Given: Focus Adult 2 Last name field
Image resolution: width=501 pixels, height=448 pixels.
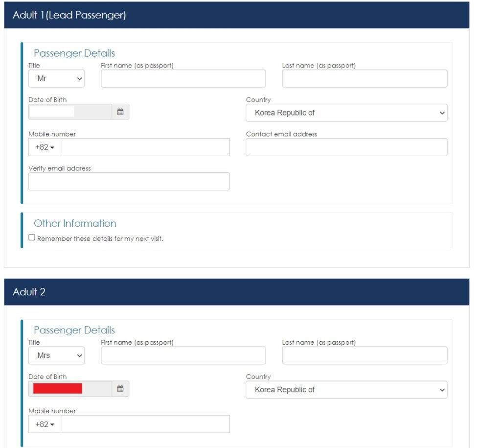Looking at the screenshot, I should 364,355.
